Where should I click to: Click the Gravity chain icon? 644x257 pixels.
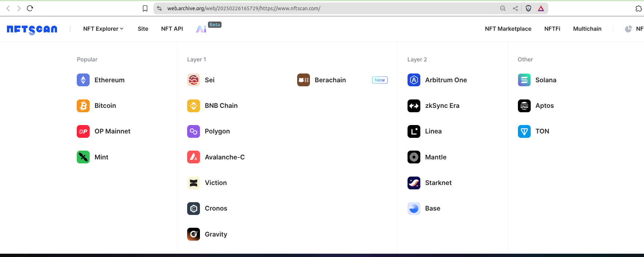pyautogui.click(x=193, y=234)
